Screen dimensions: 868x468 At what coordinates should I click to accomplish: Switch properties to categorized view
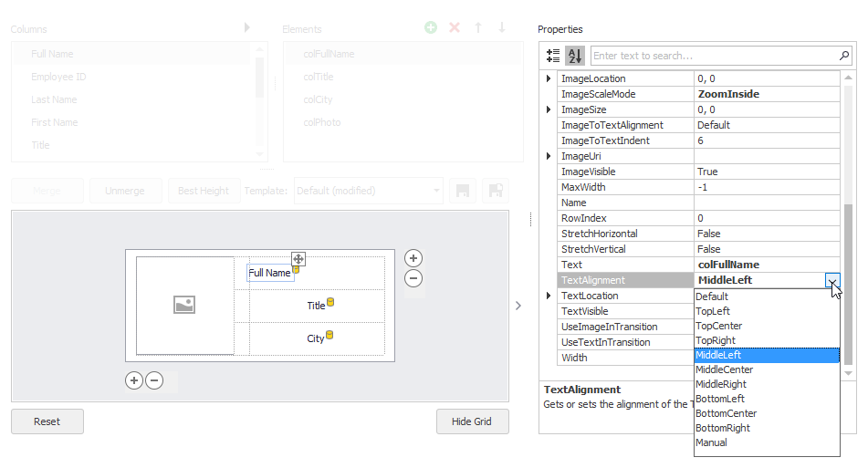click(x=553, y=56)
